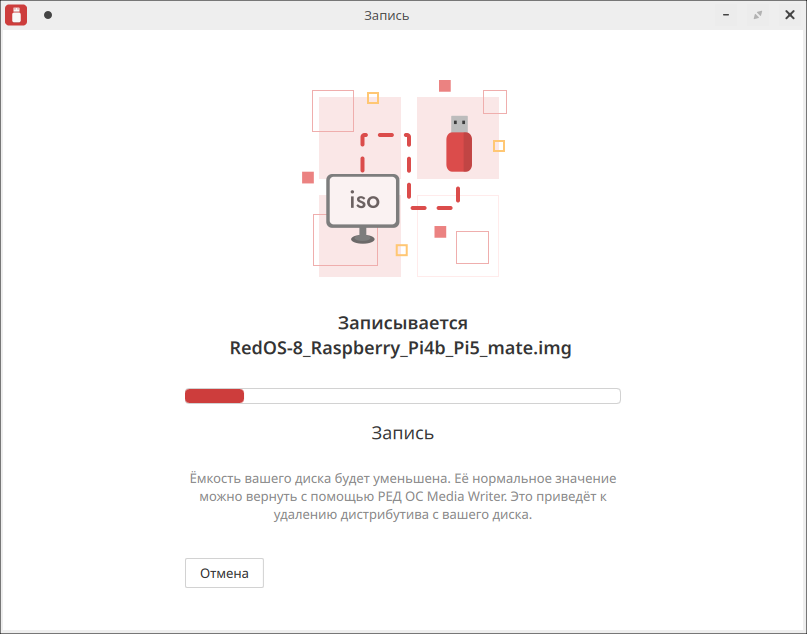Click the black dot icon in the title bar
The height and width of the screenshot is (634, 807).
pyautogui.click(x=48, y=15)
